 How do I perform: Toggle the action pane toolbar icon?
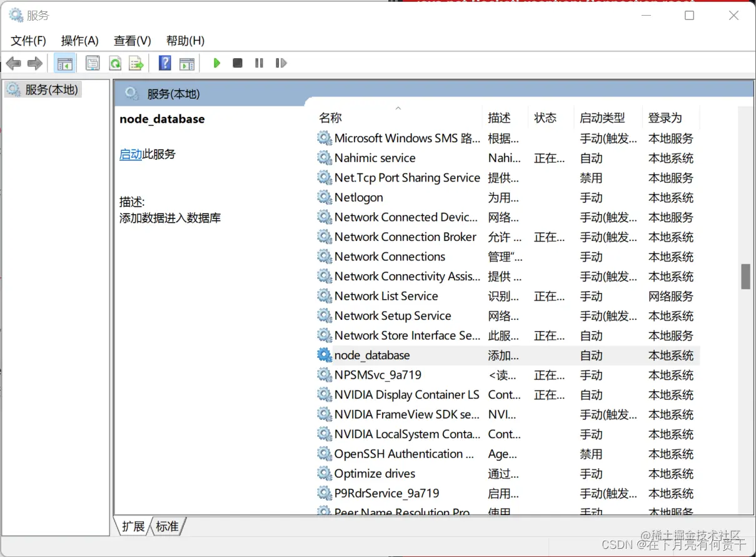pos(187,63)
